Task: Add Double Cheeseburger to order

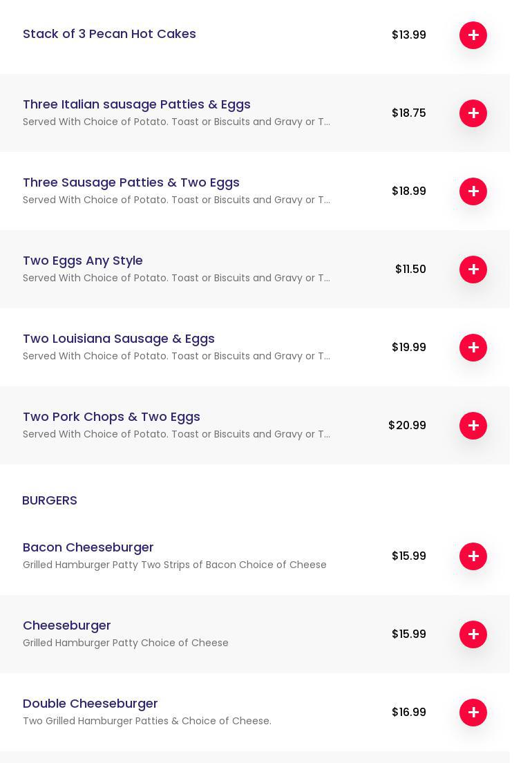Action: click(473, 713)
